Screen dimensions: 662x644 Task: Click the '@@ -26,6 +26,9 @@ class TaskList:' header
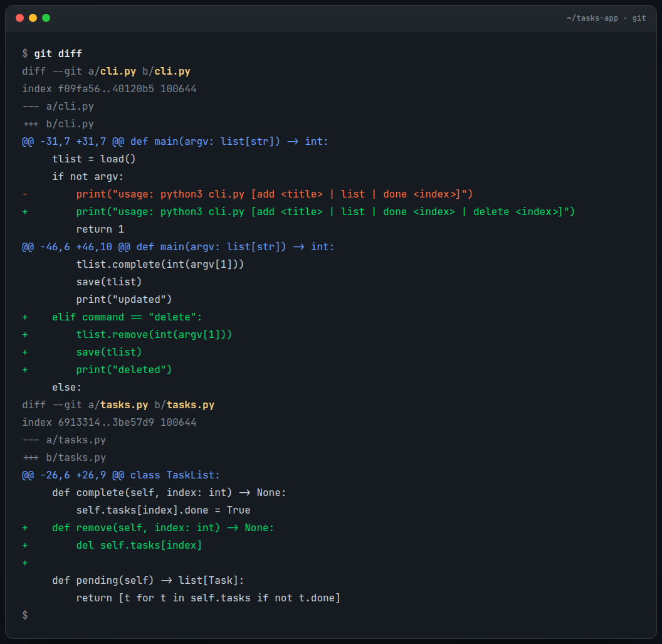point(121,475)
